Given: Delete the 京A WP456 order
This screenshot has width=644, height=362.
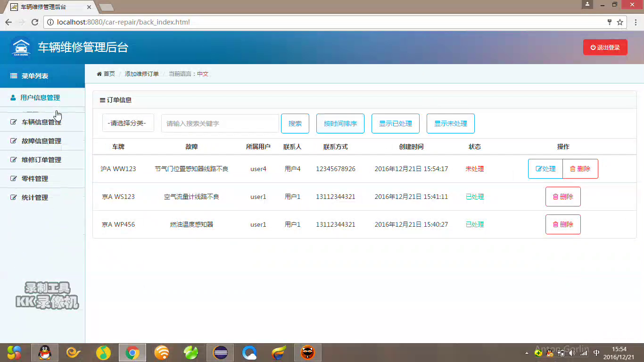Looking at the screenshot, I should 563,224.
